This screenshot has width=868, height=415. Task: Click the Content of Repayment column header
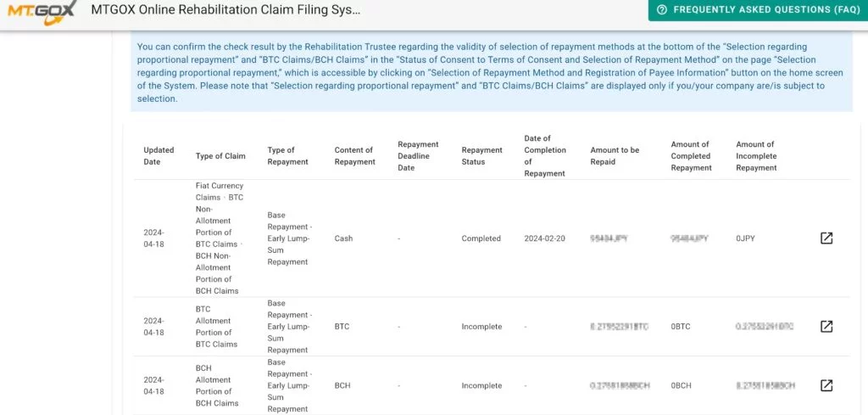(x=354, y=156)
